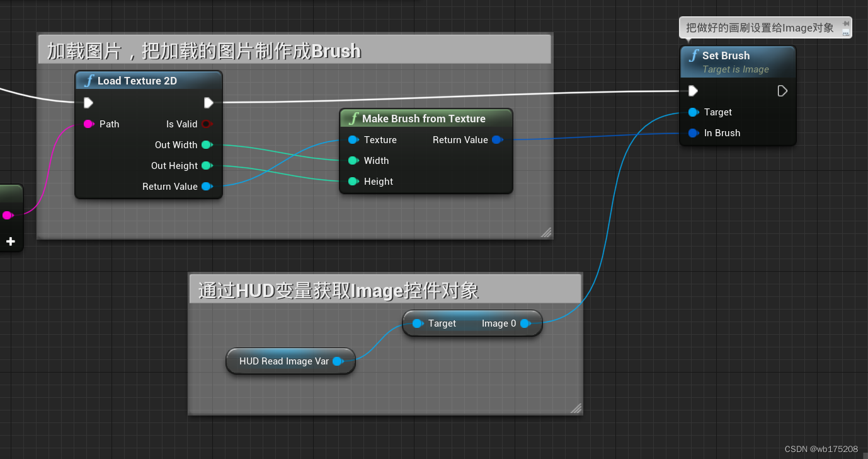Click the Texture input pin
Viewport: 868px width, 459px height.
353,140
